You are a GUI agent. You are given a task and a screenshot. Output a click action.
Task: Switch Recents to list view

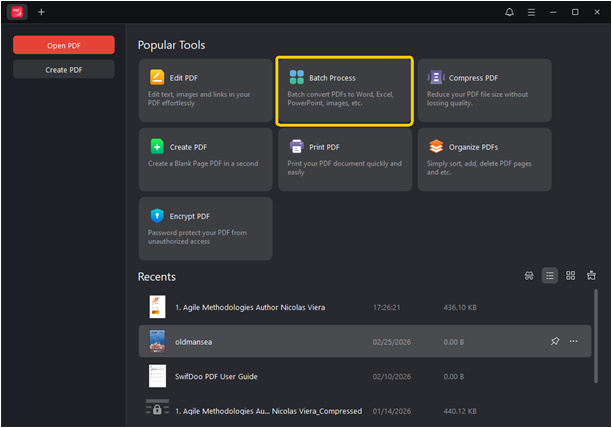(x=549, y=276)
